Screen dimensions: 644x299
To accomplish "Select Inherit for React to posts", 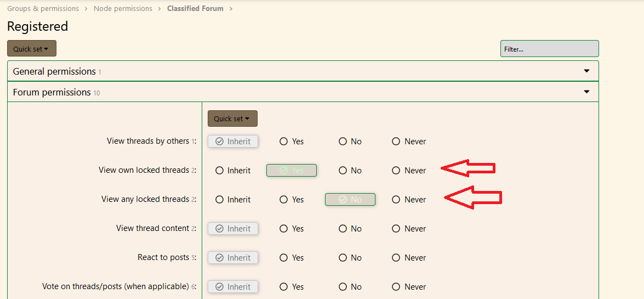I will [x=233, y=257].
